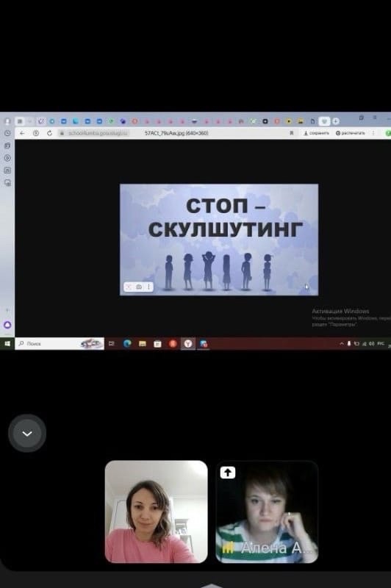Screen dimensions: 391x588
Task: Go back with the browser back arrow
Action: click(22, 133)
